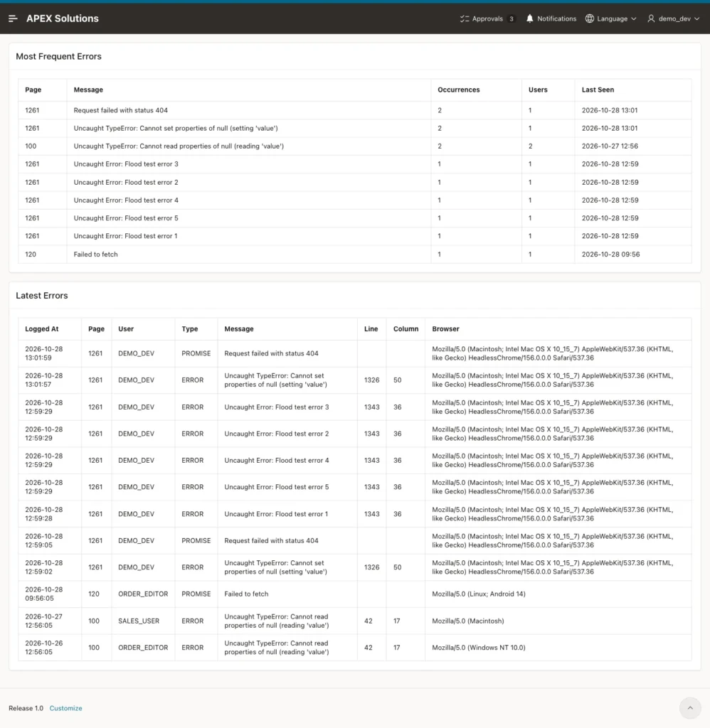710x728 pixels.
Task: Click the Release 1.0 footer text
Action: pos(26,708)
